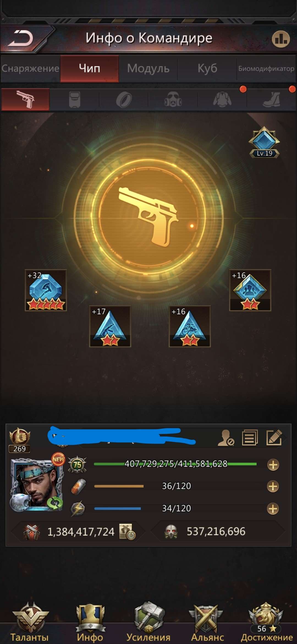Open the Lv.19 gem icon
The image size is (297, 644).
tap(264, 142)
